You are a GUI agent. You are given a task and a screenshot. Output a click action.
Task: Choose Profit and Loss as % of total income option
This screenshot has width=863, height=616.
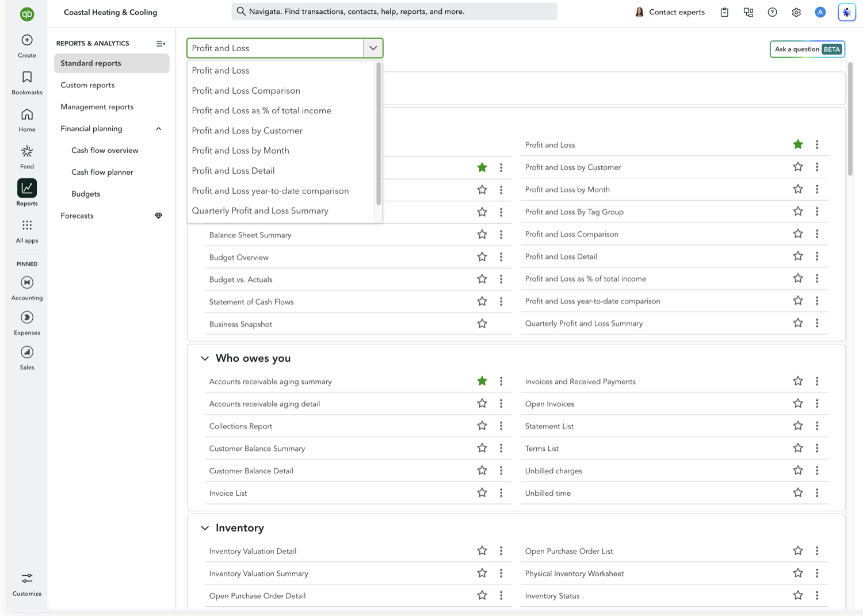(262, 111)
